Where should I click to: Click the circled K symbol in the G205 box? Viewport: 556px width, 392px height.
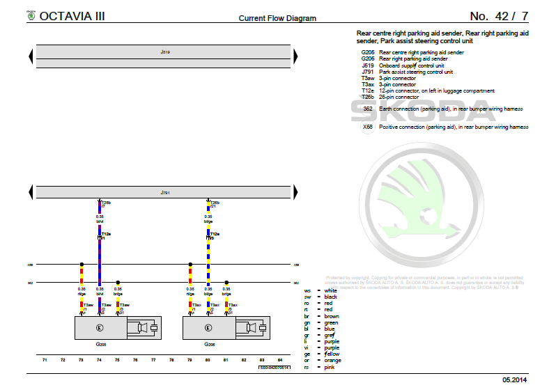pyautogui.click(x=100, y=328)
